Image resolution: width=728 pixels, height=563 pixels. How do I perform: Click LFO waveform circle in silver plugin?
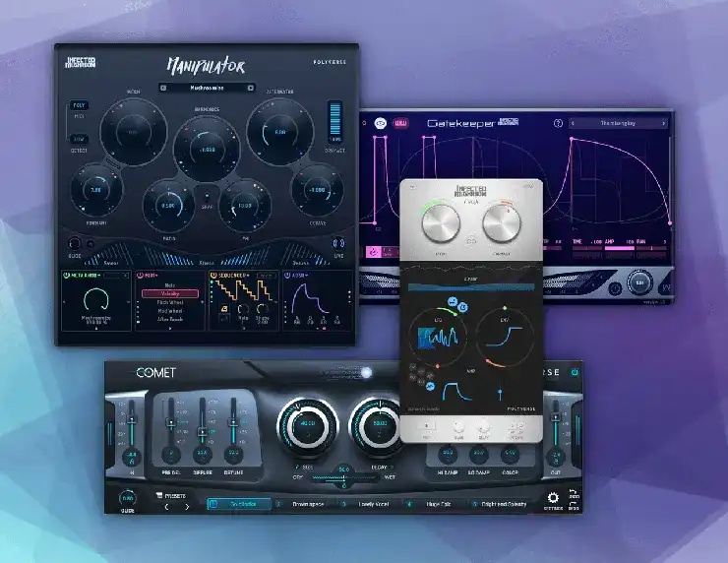pyautogui.click(x=438, y=337)
